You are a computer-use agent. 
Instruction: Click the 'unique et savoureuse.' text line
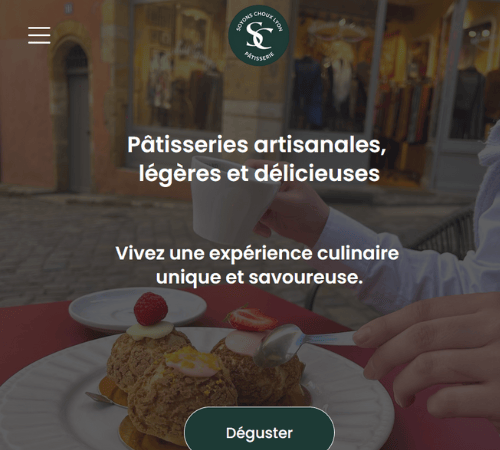click(x=259, y=278)
